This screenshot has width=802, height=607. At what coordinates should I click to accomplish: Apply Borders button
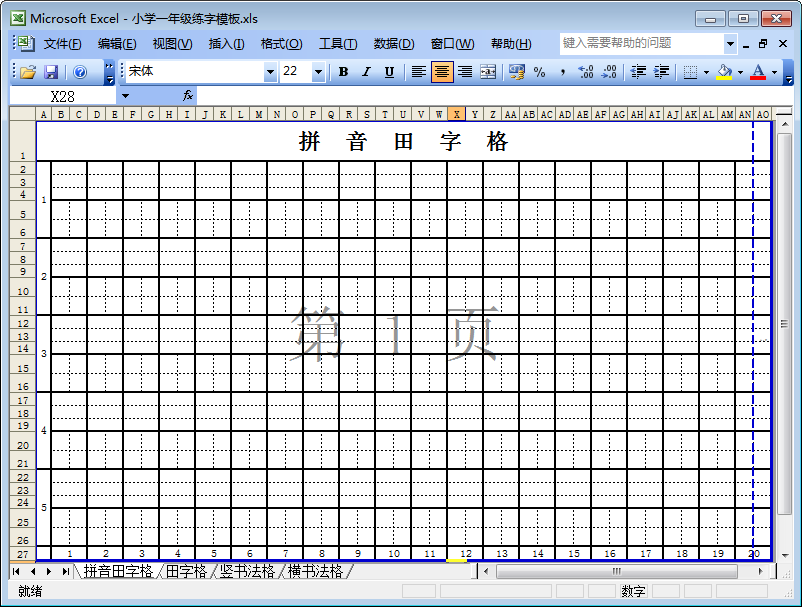tap(690, 72)
